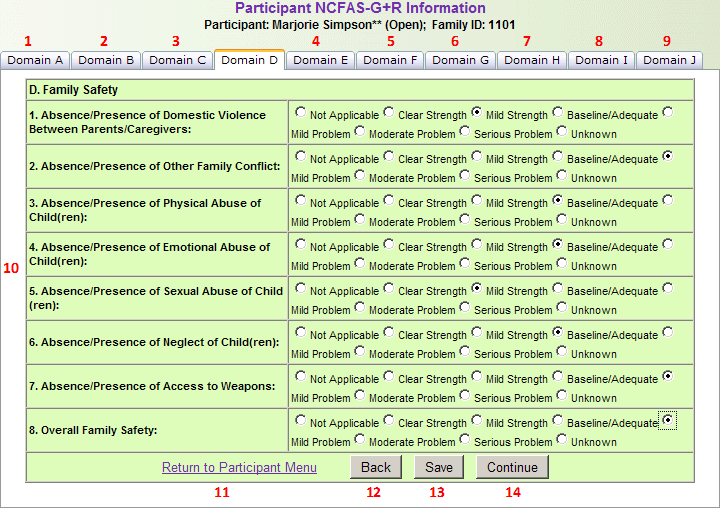Open the Domain C tab
720x508 pixels.
click(178, 60)
